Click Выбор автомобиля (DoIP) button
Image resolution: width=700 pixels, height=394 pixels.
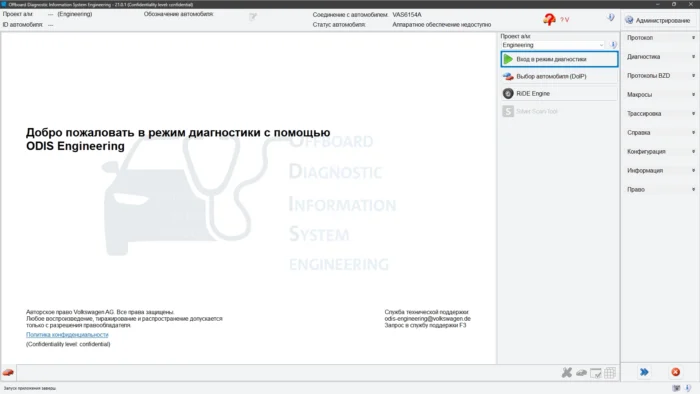tap(559, 76)
